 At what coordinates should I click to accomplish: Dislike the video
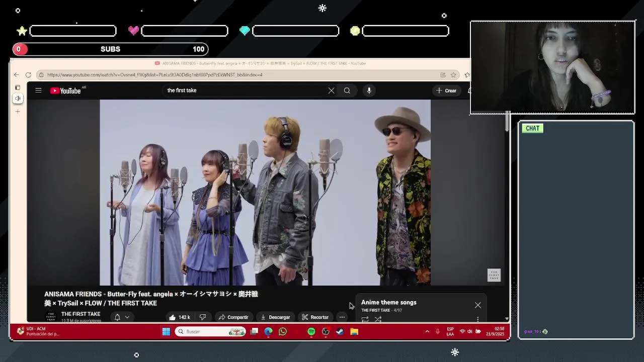pos(203,317)
